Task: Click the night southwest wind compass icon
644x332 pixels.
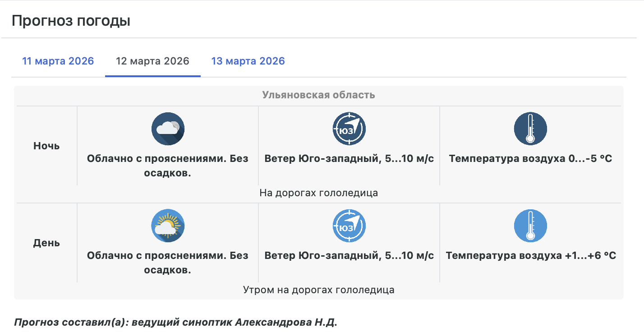Action: (349, 129)
